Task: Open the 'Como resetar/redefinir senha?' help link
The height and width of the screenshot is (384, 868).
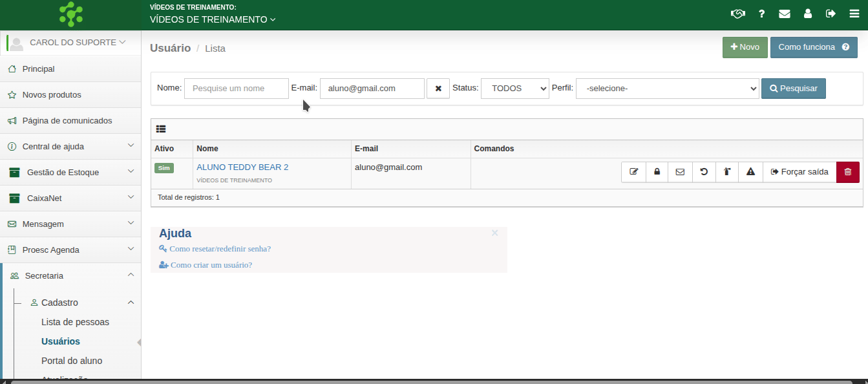Action: click(x=220, y=249)
